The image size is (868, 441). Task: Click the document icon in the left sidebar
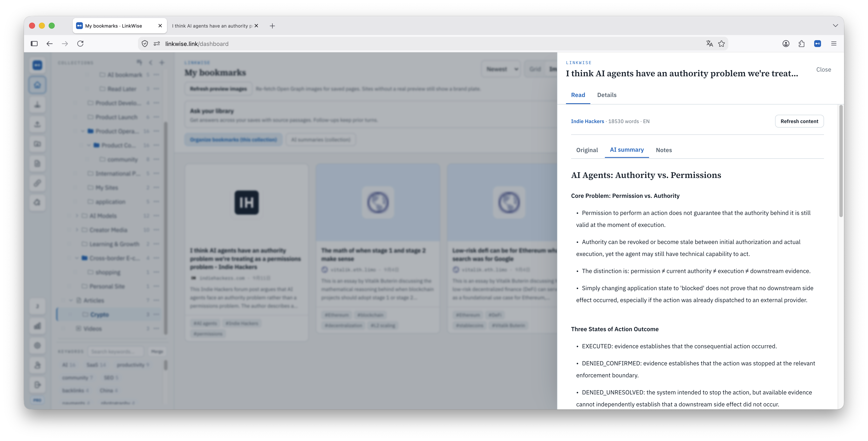pyautogui.click(x=37, y=163)
